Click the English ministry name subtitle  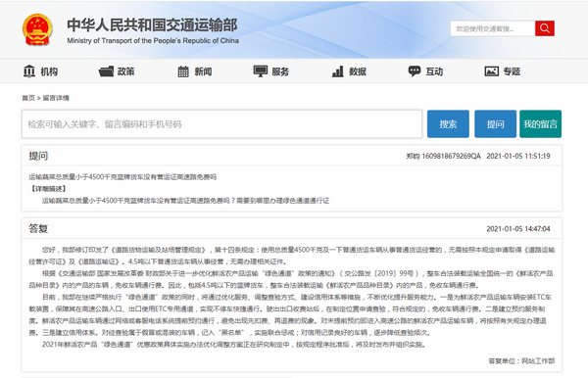click(x=153, y=40)
